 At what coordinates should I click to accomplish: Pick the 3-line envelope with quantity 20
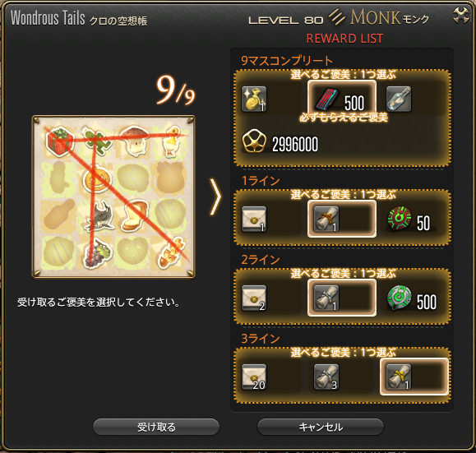[254, 377]
